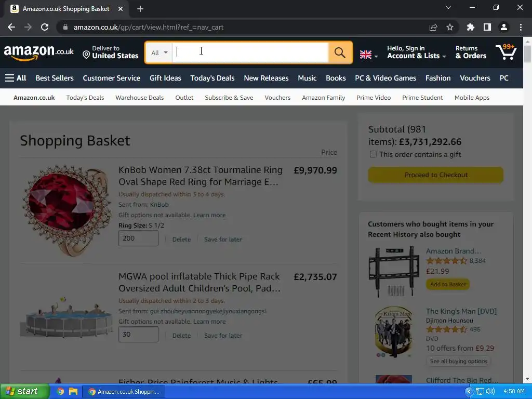Go to Warehouse Deals in sub-navigation
Screen dimensions: 532x399
point(139,98)
